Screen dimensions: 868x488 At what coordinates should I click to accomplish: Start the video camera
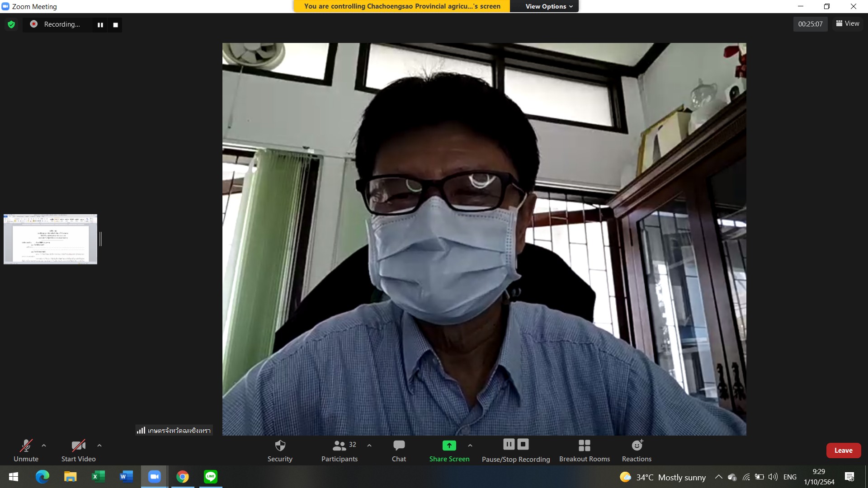point(78,450)
